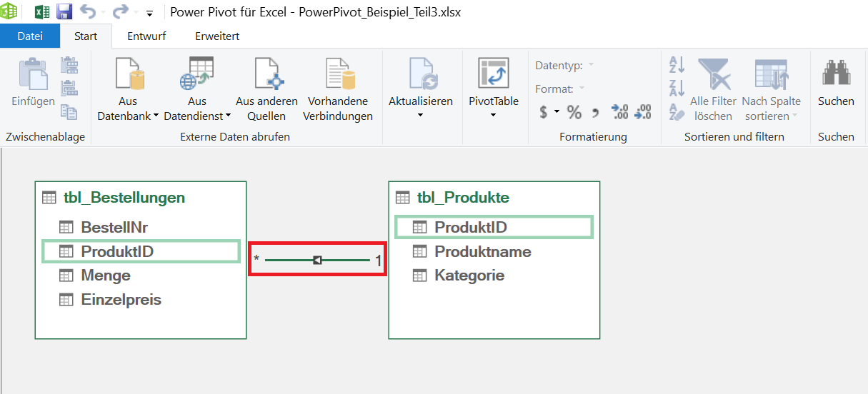This screenshot has height=394, width=868.
Task: Click the relationship line between the tables
Action: click(x=317, y=261)
